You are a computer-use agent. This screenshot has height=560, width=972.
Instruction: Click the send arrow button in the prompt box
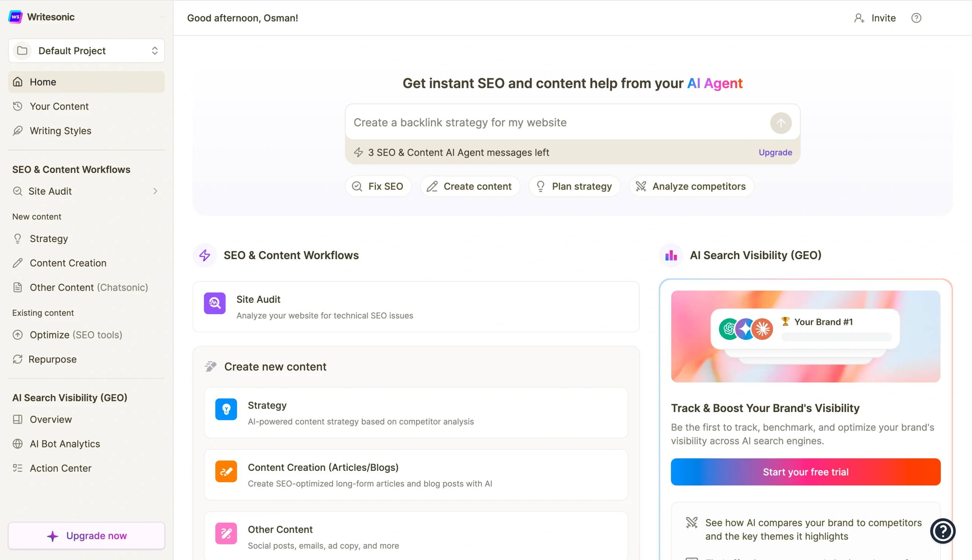781,123
